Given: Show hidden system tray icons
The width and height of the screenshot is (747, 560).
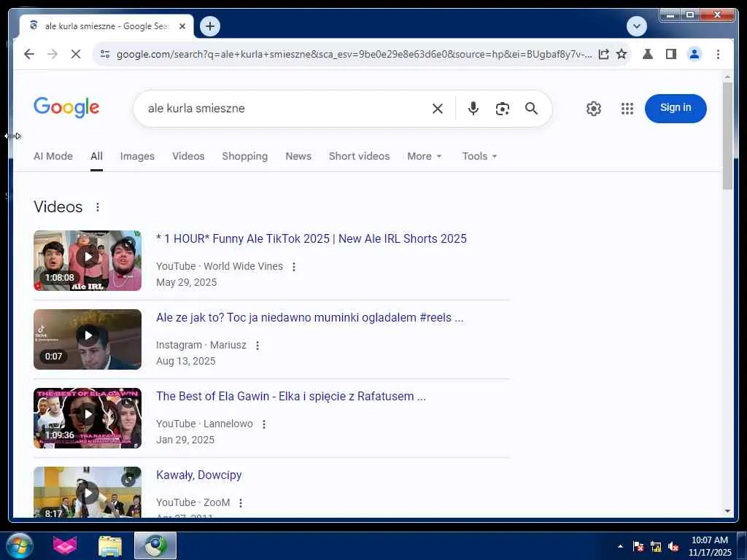Looking at the screenshot, I should coord(620,546).
